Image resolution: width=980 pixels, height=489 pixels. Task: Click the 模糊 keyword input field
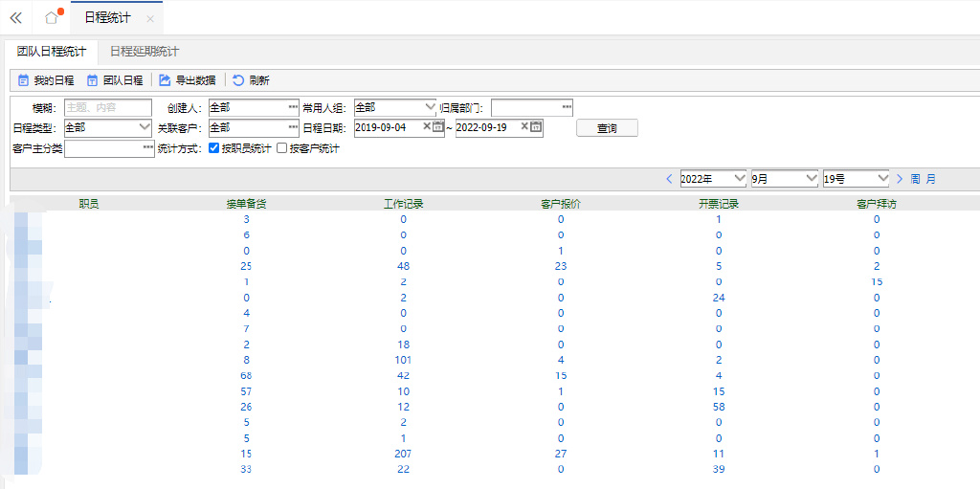108,107
